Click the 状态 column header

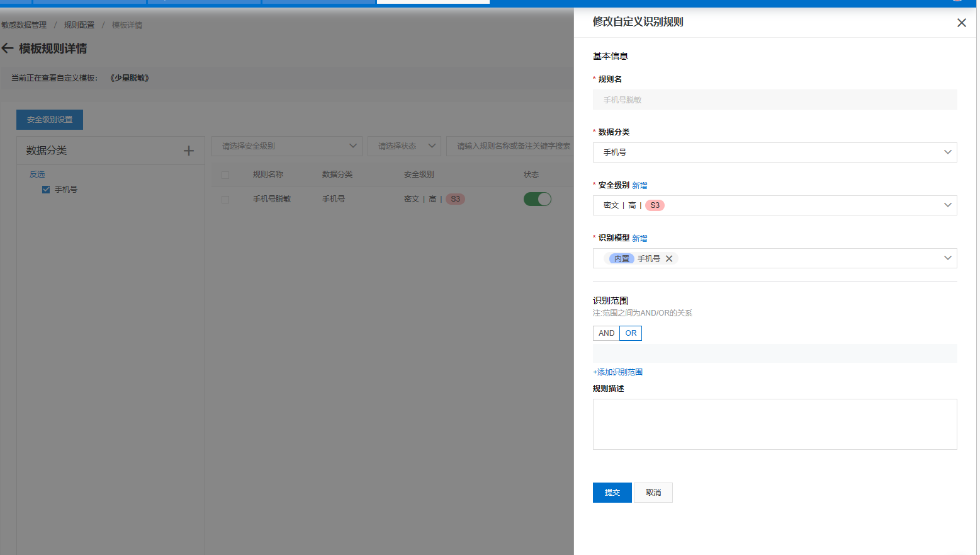(531, 175)
